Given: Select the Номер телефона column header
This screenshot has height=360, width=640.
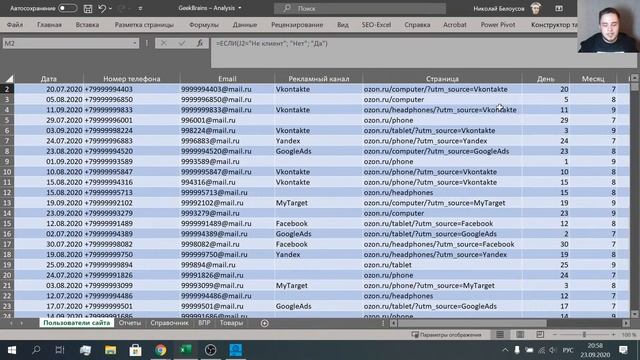Looking at the screenshot, I should [x=131, y=79].
